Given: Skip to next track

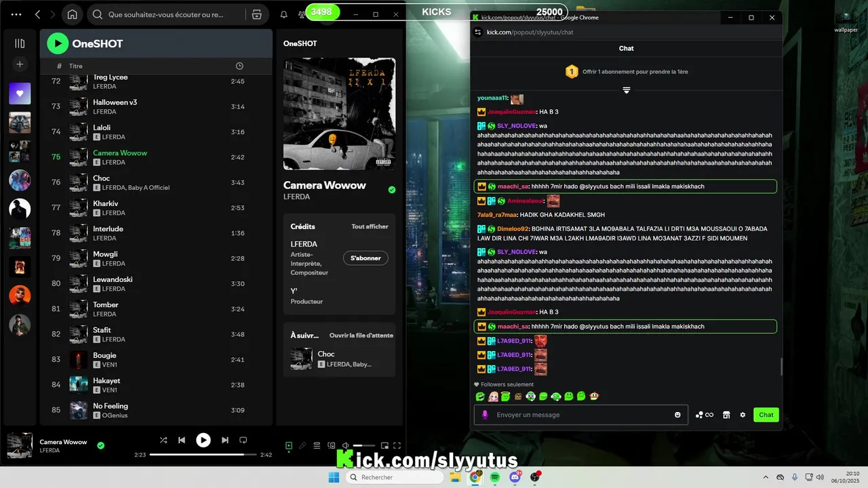Looking at the screenshot, I should click(x=224, y=440).
